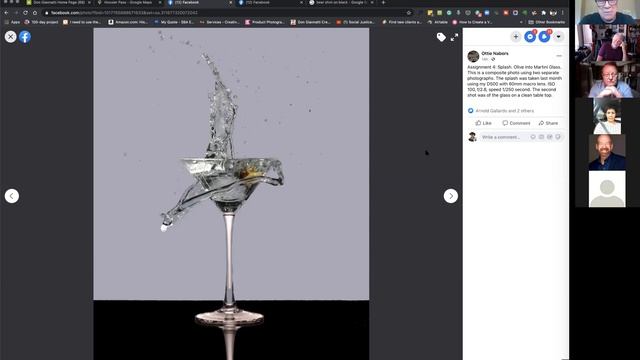Open the How to Create a Y bookmark

pos(472,22)
